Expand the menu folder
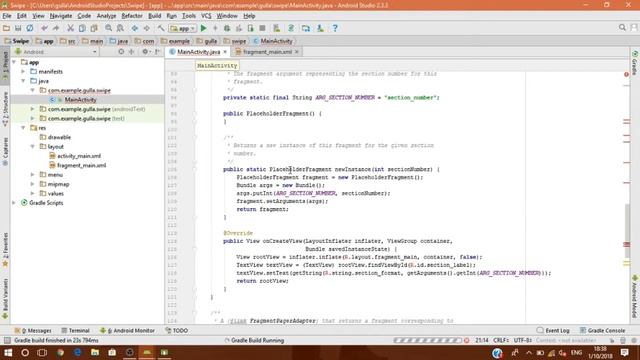The image size is (640, 360). 33,174
